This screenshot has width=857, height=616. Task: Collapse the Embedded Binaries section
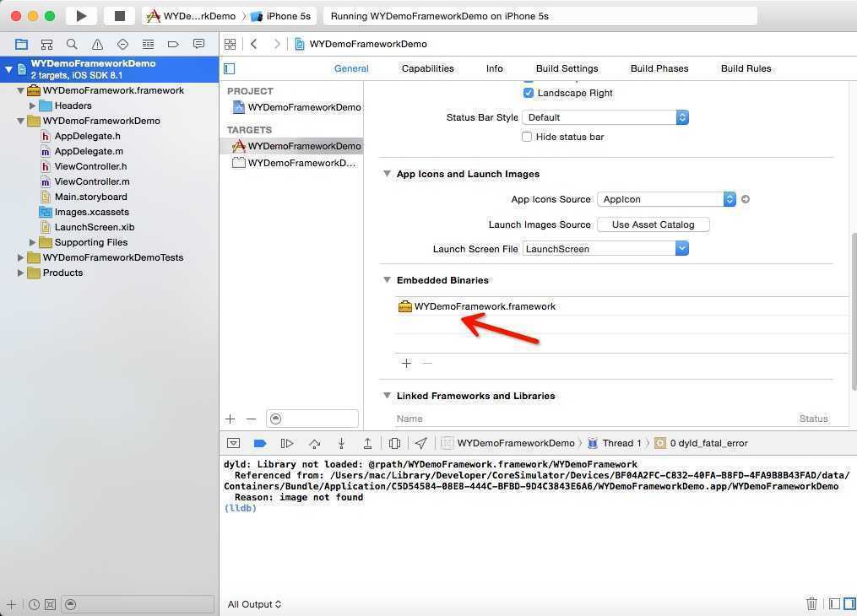[387, 279]
